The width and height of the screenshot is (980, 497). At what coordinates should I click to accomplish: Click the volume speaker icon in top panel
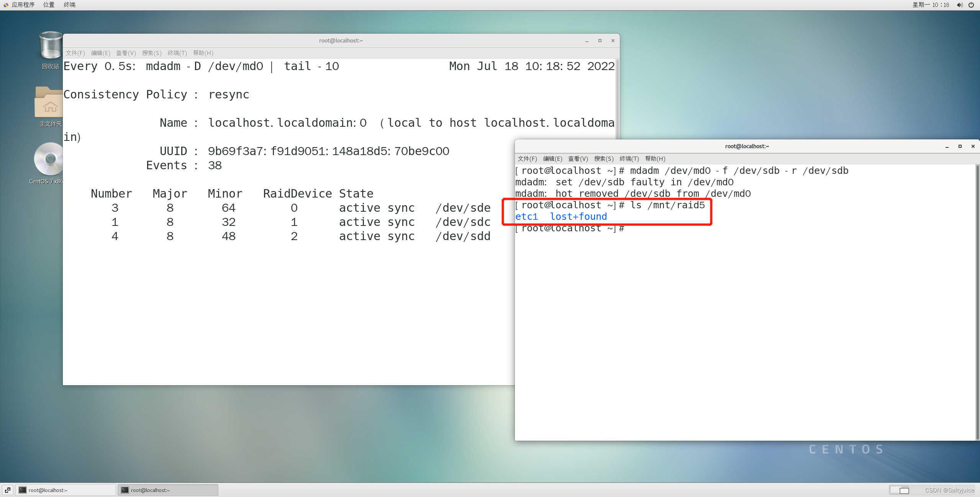click(x=959, y=5)
